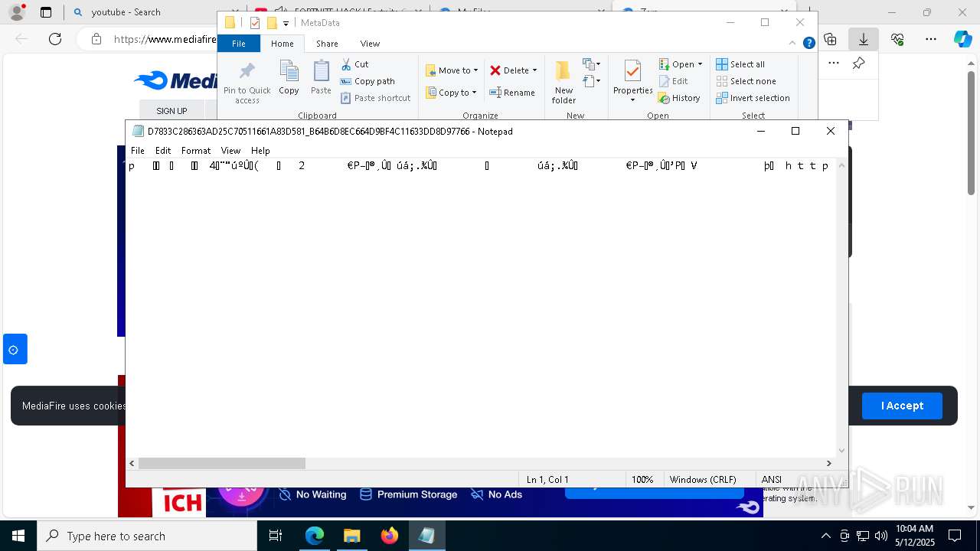Click Select none in Explorer ribbon
The width and height of the screenshot is (980, 551).
coord(746,81)
